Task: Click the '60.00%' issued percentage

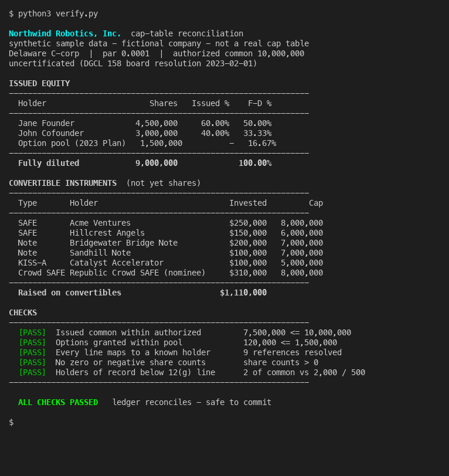Action: (215, 123)
